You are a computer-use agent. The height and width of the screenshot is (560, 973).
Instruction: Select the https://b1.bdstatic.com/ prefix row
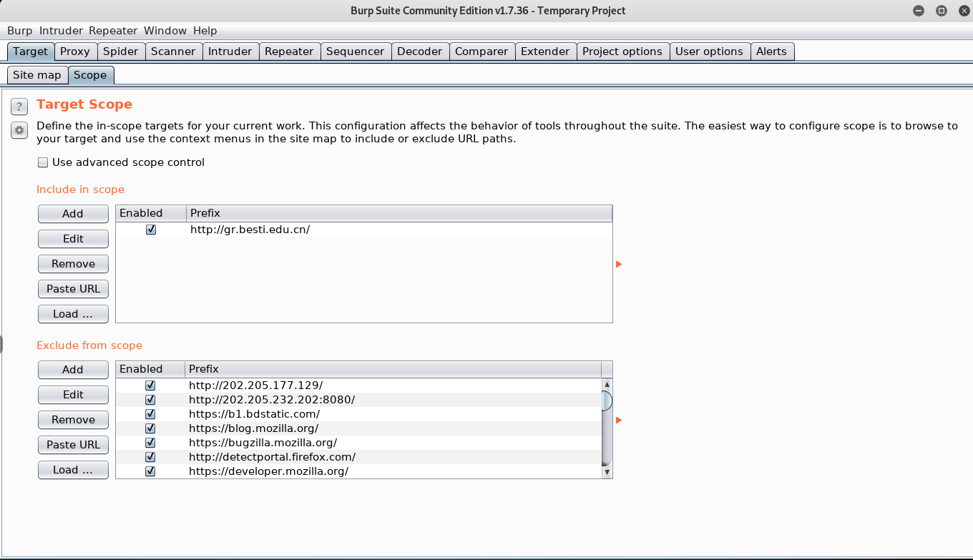pyautogui.click(x=358, y=413)
